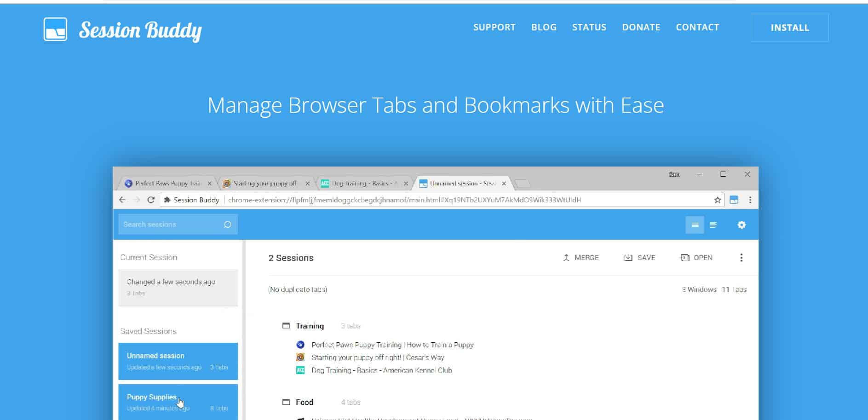Open the CONTACT page

(x=697, y=27)
